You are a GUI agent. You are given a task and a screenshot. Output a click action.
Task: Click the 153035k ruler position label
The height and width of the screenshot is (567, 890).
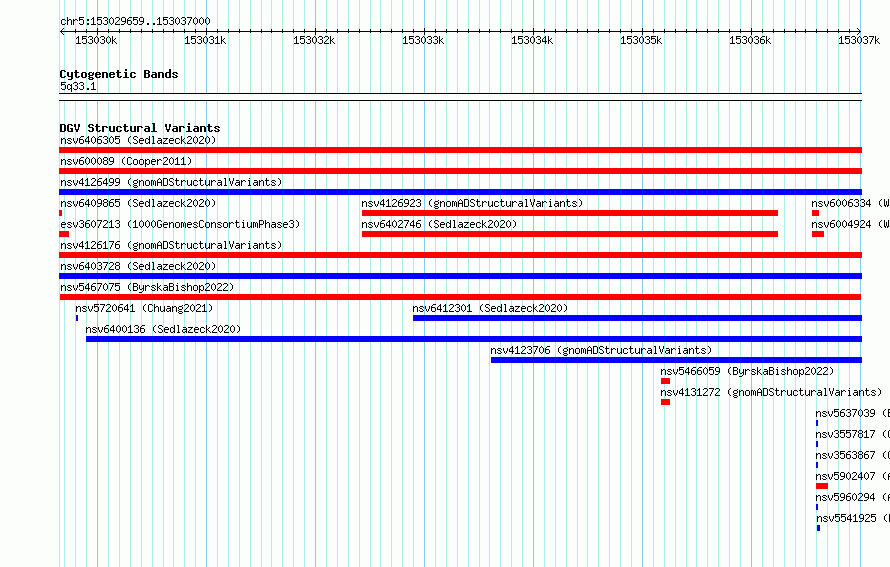click(641, 40)
